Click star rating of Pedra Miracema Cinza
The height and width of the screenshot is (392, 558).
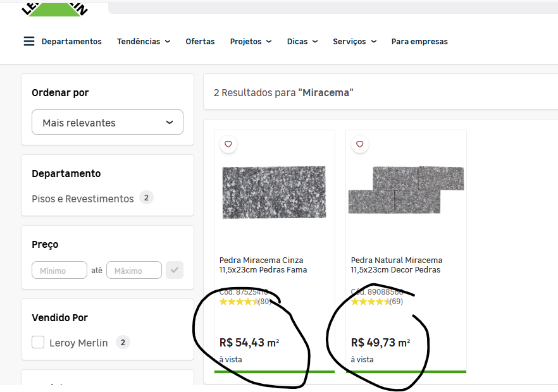click(239, 302)
